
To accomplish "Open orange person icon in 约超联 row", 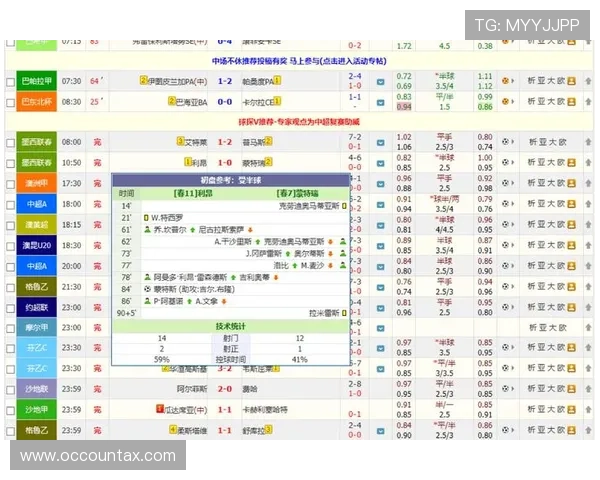I will coord(571,307).
